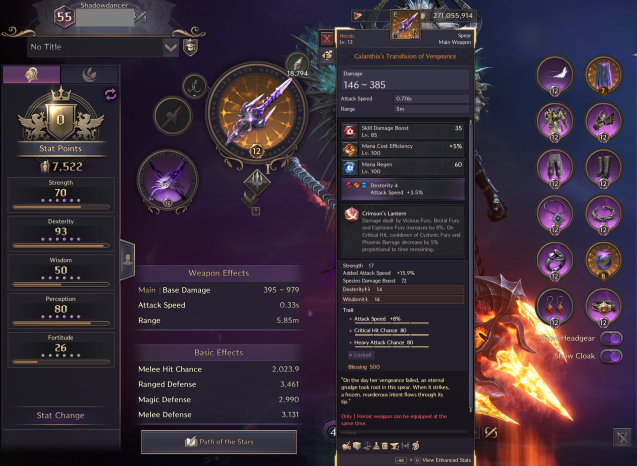Switch to the knight helmet stats tab
The width and height of the screenshot is (637, 466).
(31, 75)
